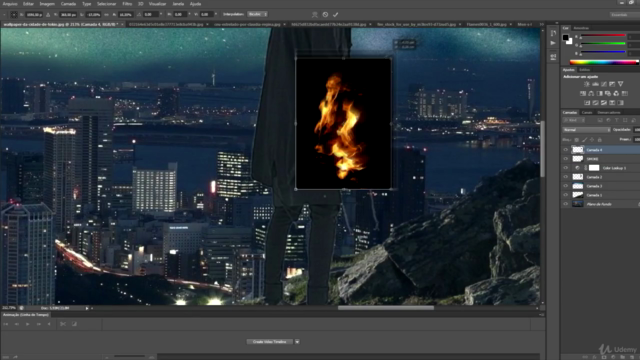Switch to the Demarcadores tab
Image resolution: width=640 pixels, height=360 pixels.
[609, 112]
